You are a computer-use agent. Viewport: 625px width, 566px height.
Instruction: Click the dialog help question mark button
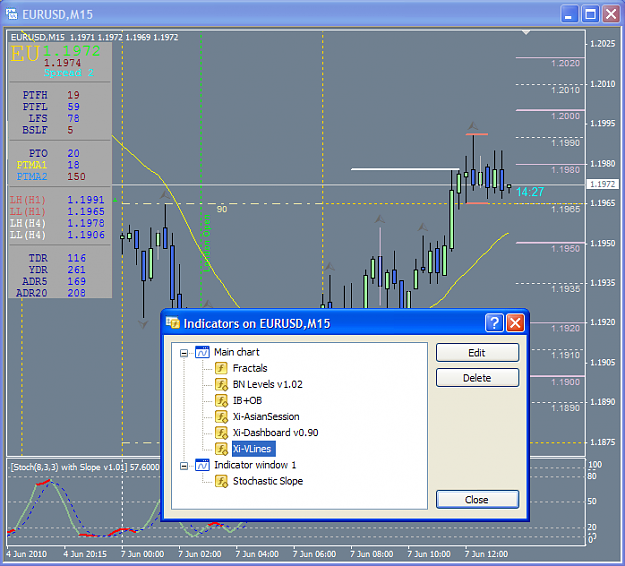(x=494, y=322)
